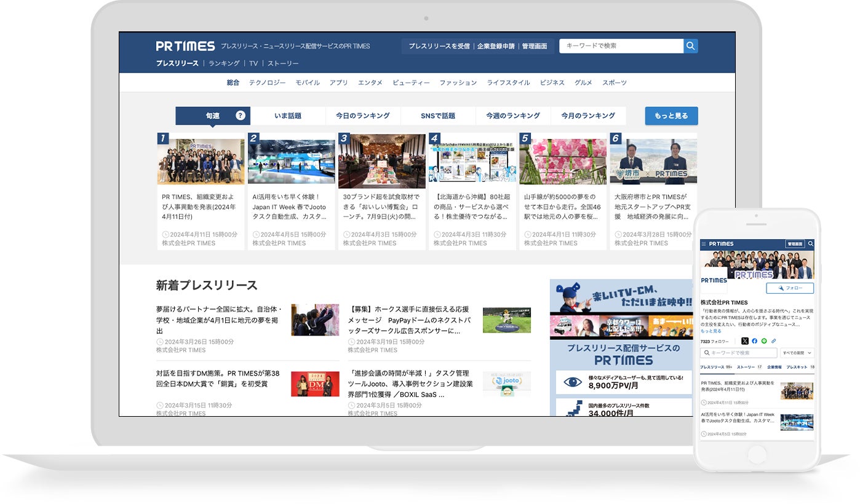
Task: Click card text 【北海道から沖縄】80社超の商品
Action: (x=471, y=207)
